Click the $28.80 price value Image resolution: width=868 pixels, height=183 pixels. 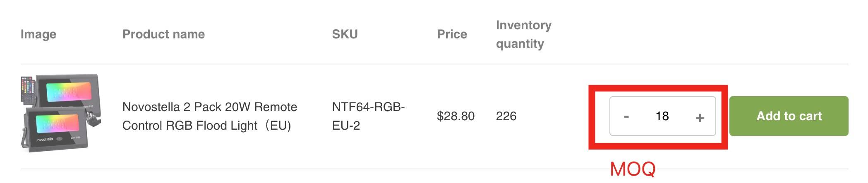(456, 116)
